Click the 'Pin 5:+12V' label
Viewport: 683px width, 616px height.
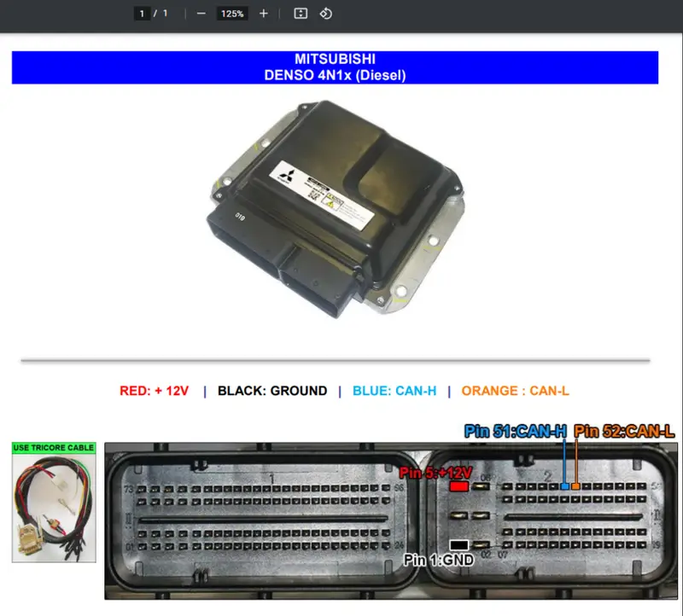pos(435,473)
